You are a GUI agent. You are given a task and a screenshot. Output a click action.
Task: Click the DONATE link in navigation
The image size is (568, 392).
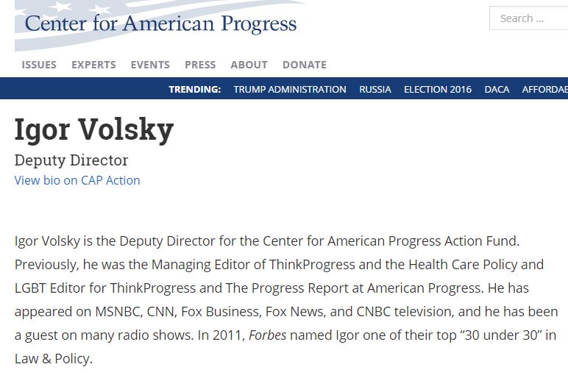tap(305, 65)
